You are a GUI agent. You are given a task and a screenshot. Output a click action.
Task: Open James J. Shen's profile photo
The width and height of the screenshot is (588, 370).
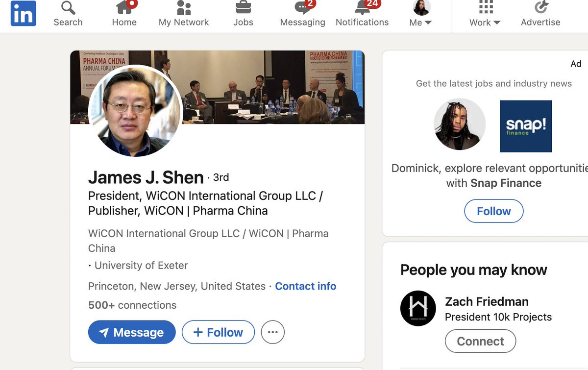tap(135, 111)
